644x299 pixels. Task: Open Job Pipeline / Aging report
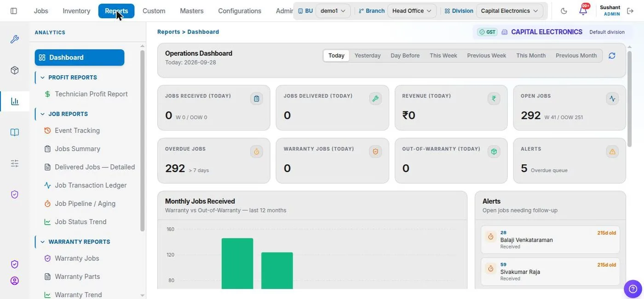[80, 203]
